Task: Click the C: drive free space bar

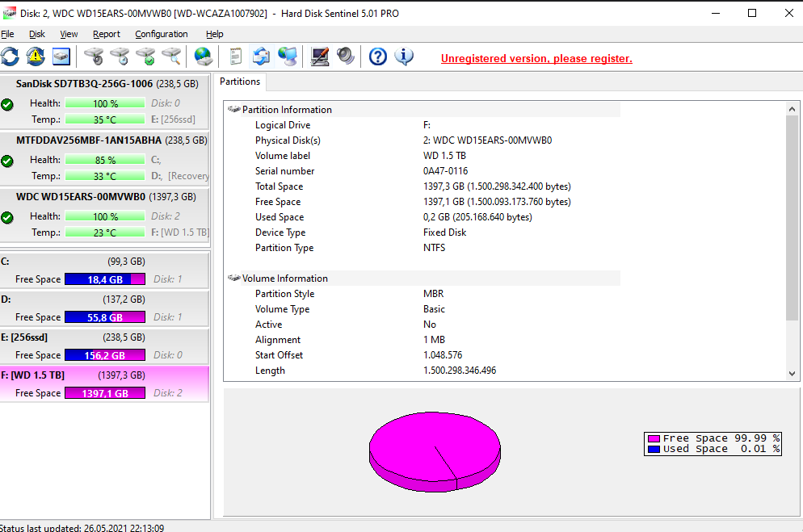Action: [104, 279]
